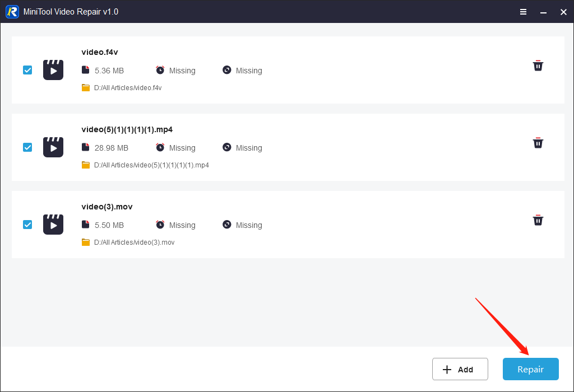Delete video.f4v using its trash icon

(538, 66)
